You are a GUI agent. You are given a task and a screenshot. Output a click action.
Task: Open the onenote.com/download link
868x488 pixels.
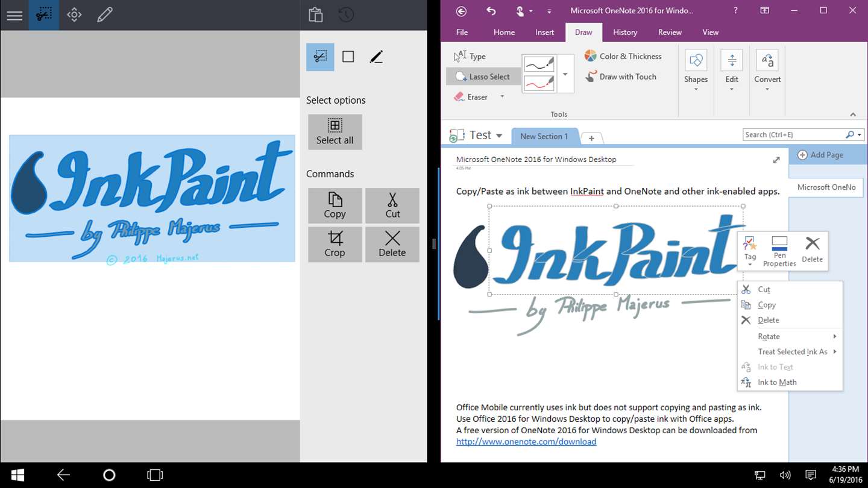[x=526, y=442]
